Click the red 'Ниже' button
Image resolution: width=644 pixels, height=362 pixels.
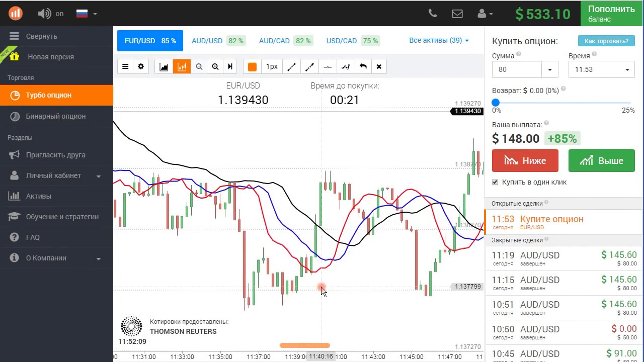tap(525, 161)
